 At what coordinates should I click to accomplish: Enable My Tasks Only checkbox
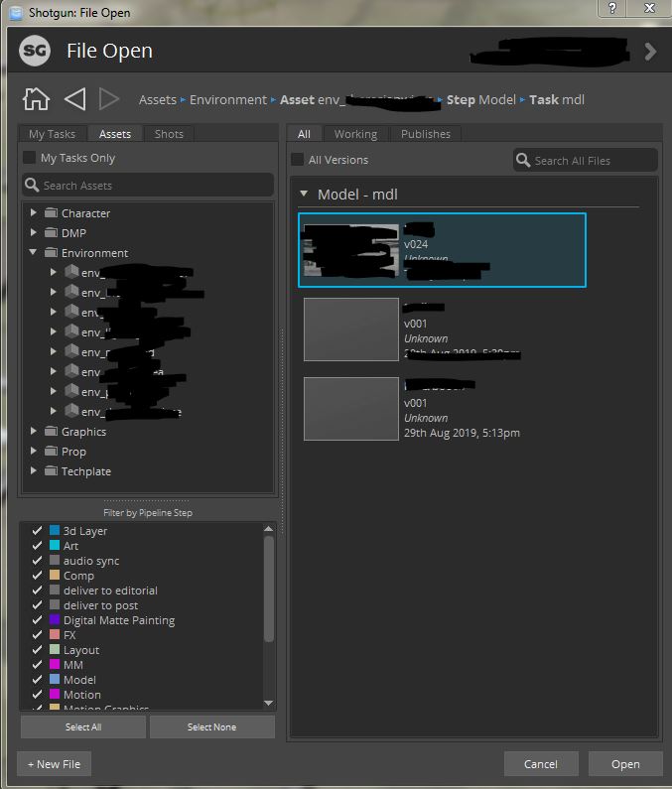tap(29, 158)
